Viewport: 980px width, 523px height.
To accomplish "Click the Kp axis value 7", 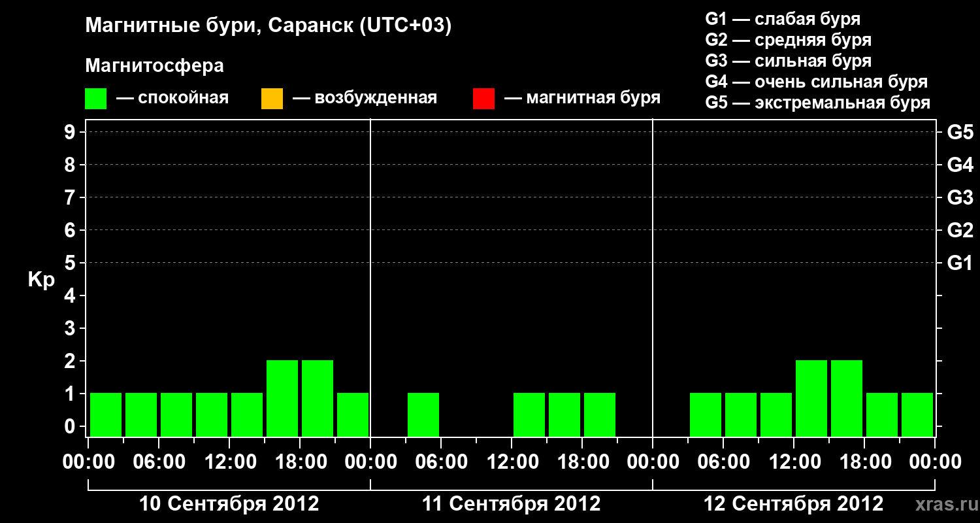I will pos(71,197).
